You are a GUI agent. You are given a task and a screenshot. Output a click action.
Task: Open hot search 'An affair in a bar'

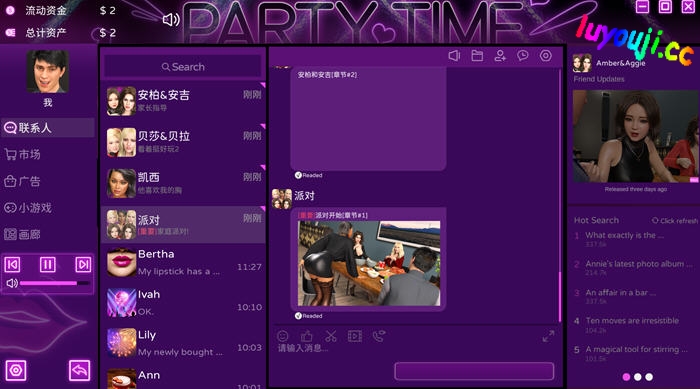tap(621, 293)
